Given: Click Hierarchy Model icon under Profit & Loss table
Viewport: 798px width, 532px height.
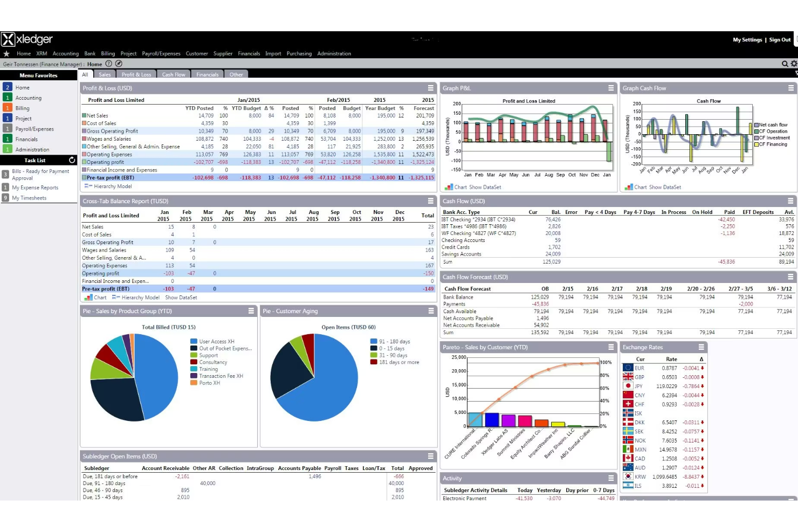Looking at the screenshot, I should pyautogui.click(x=88, y=186).
